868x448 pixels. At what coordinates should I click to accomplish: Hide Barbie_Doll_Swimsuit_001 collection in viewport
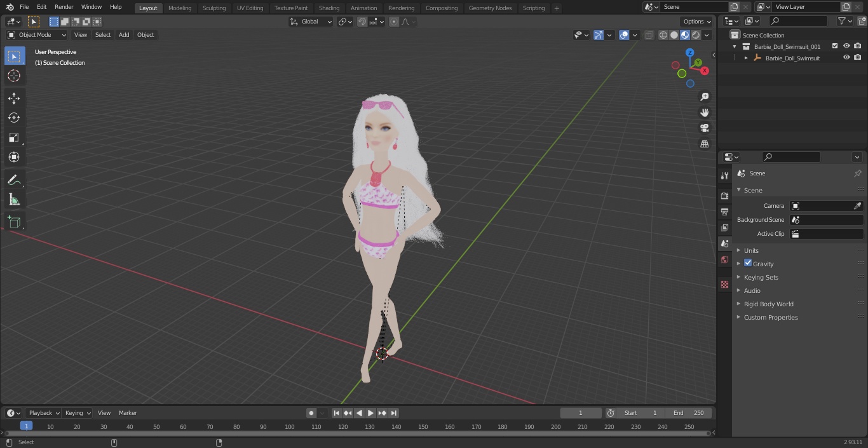coord(846,46)
